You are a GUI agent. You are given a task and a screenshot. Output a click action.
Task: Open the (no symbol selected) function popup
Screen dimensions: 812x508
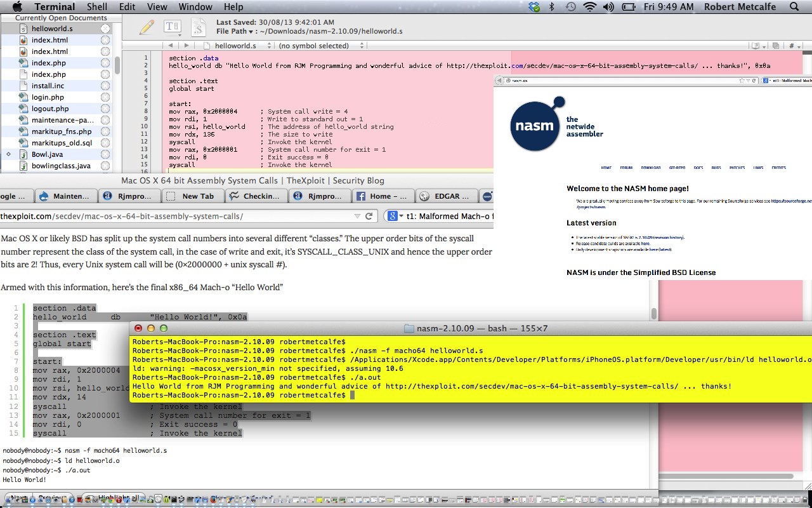click(321, 46)
